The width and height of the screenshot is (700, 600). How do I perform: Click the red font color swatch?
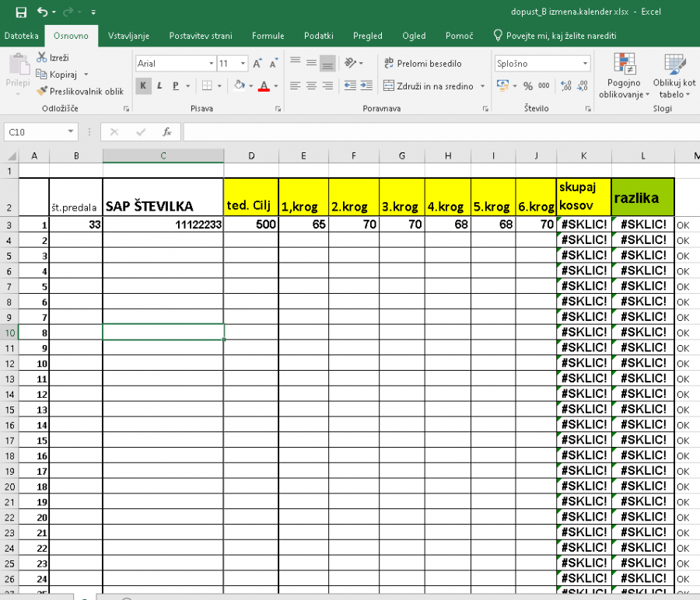(264, 87)
